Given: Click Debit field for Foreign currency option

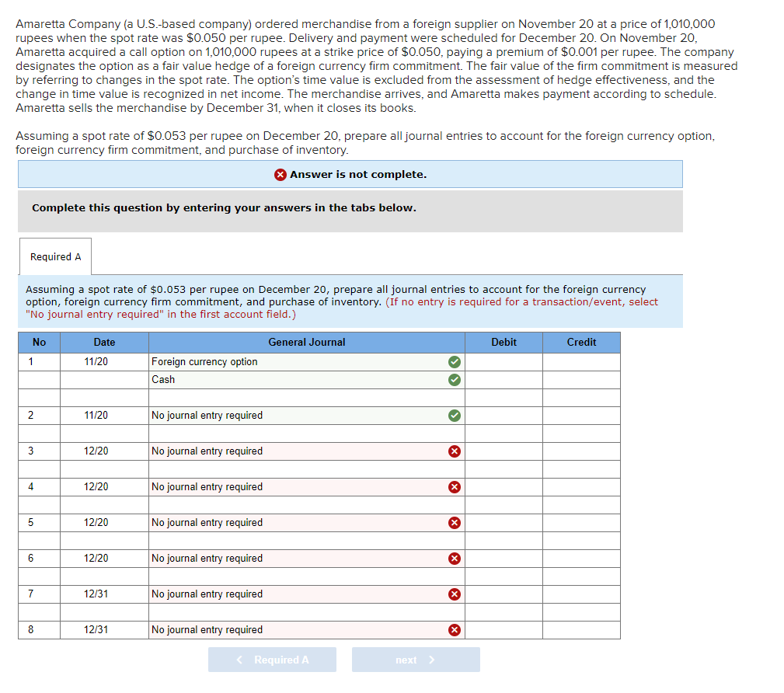Looking at the screenshot, I should [504, 362].
